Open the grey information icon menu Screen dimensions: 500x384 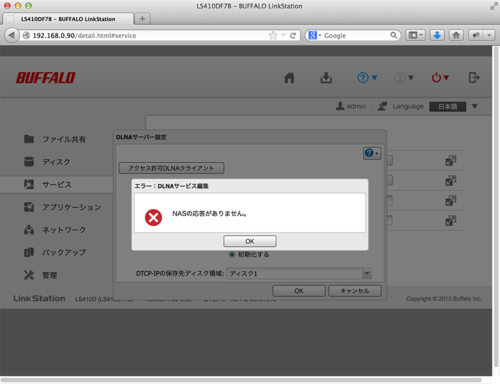pyautogui.click(x=404, y=78)
